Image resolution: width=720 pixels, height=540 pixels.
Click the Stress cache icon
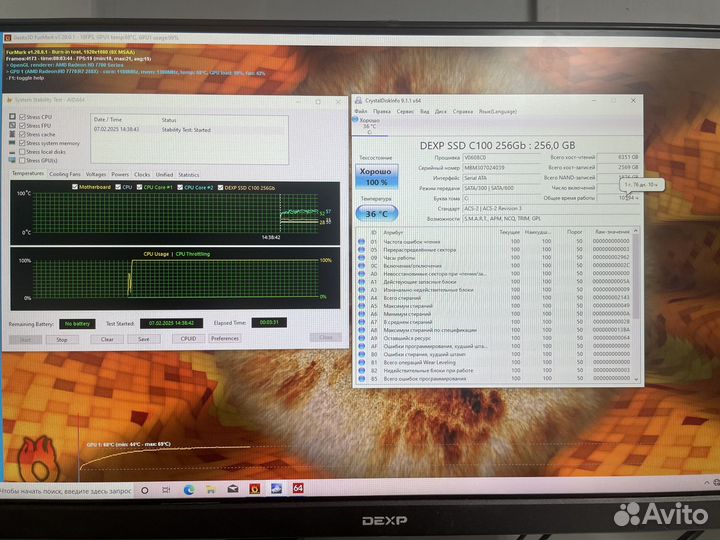pyautogui.click(x=12, y=134)
